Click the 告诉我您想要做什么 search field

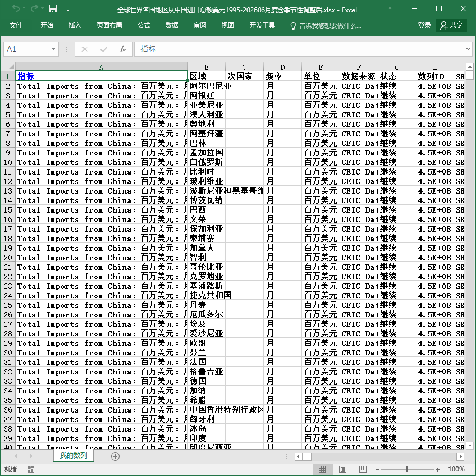(326, 25)
